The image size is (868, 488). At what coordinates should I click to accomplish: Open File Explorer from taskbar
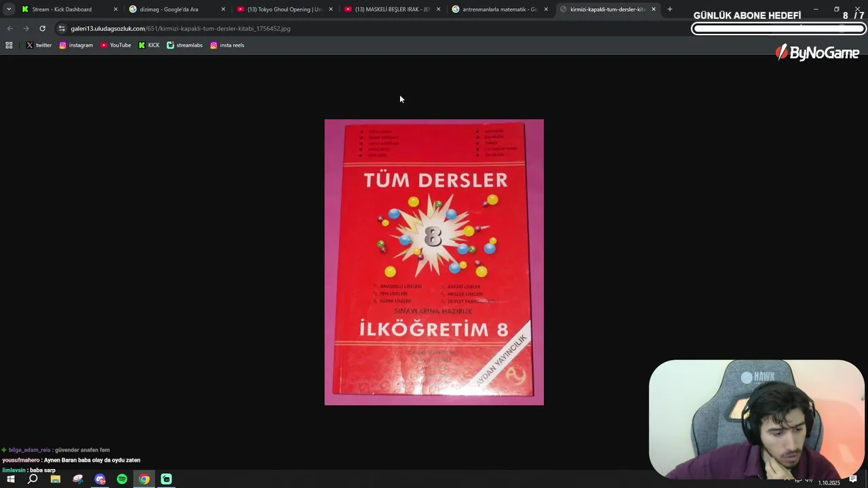click(56, 479)
